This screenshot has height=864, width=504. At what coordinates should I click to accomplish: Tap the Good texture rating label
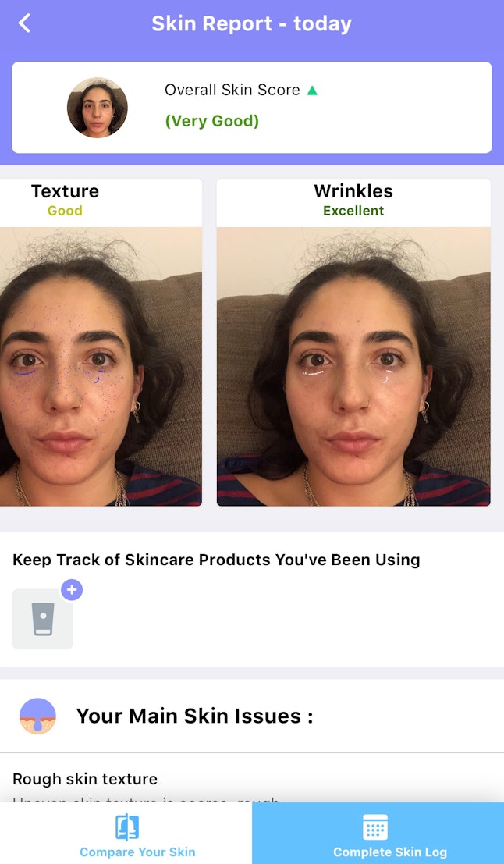[65, 211]
